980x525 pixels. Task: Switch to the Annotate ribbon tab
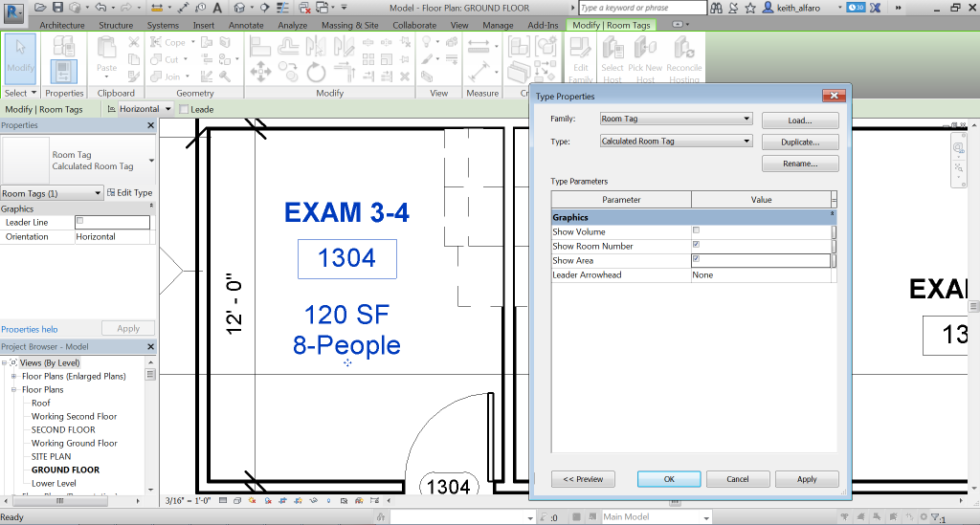(x=246, y=25)
